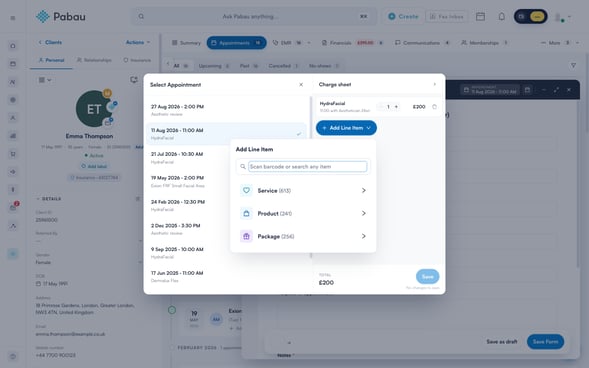Click the Add label button under client name
This screenshot has height=368, width=589.
tap(94, 166)
